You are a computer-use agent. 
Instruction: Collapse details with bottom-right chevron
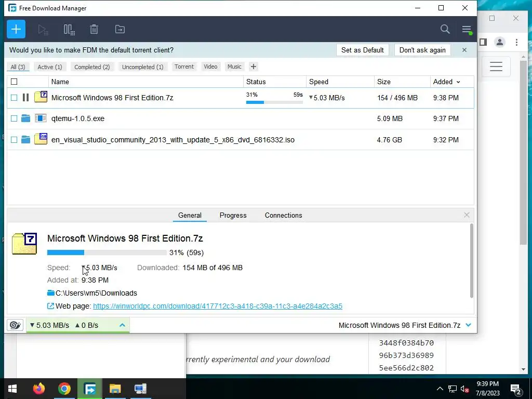[469, 325]
